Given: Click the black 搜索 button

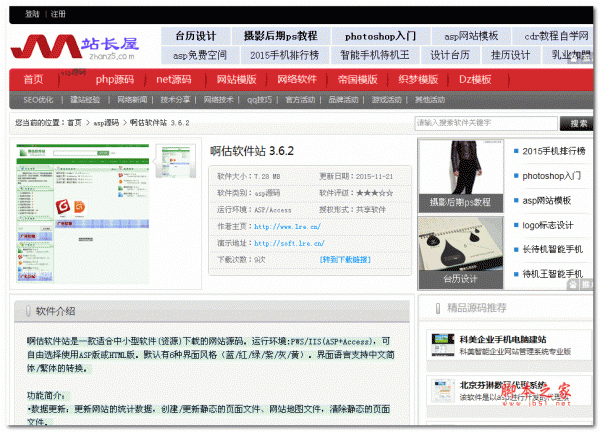Looking at the screenshot, I should (x=577, y=123).
